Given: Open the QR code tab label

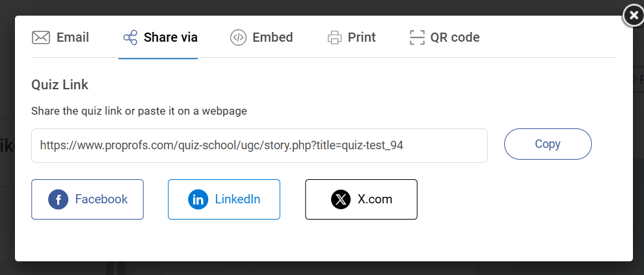Looking at the screenshot, I should tap(455, 37).
